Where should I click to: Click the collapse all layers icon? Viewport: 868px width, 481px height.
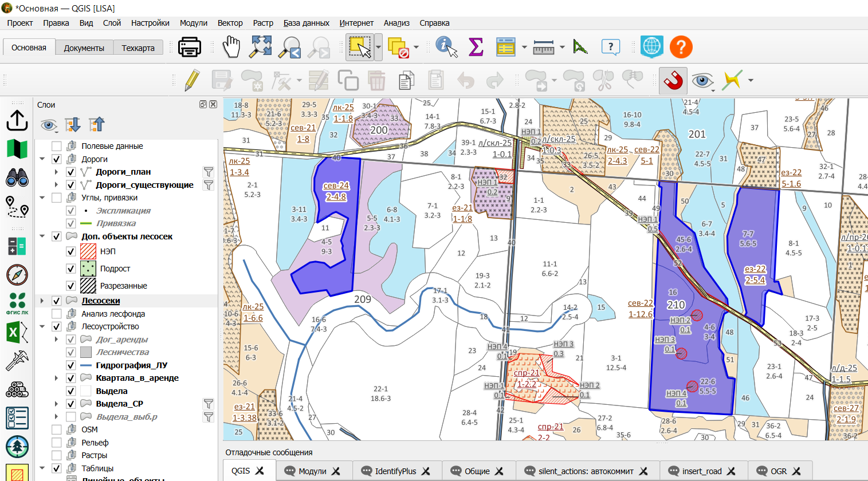97,125
